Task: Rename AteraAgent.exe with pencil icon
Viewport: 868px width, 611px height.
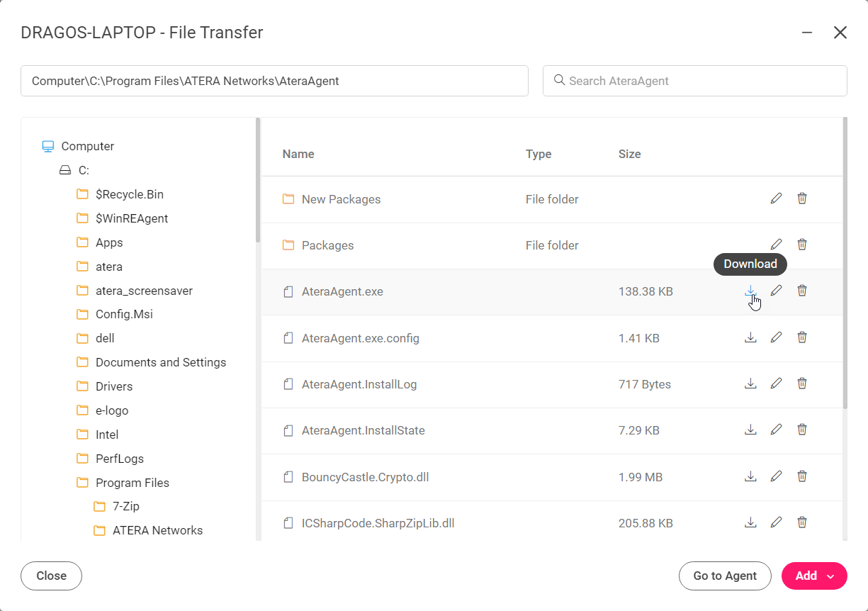Action: 776,291
